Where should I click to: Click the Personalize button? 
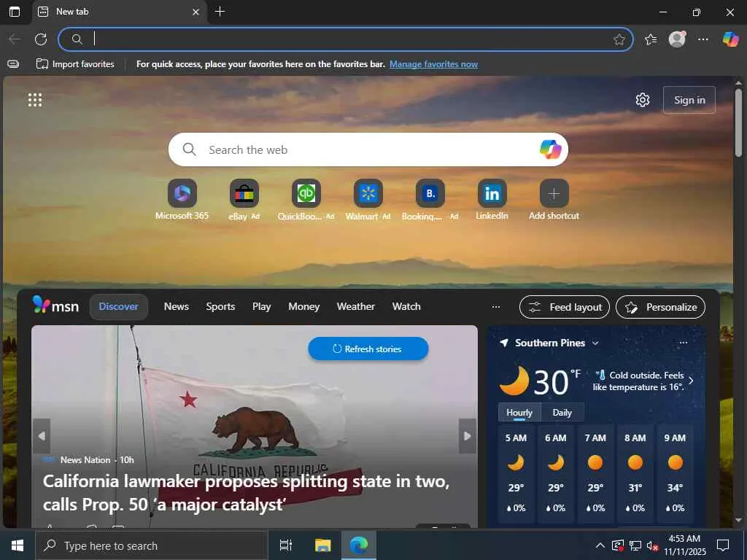[660, 307]
